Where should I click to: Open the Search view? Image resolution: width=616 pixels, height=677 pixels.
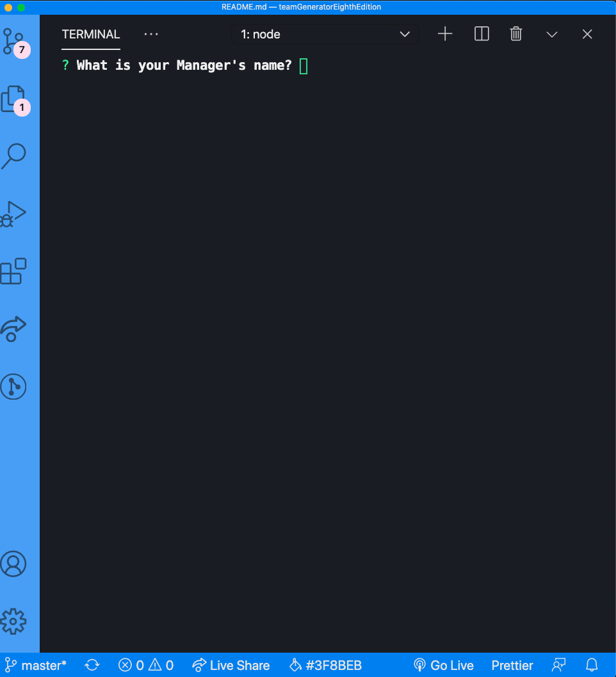[14, 156]
